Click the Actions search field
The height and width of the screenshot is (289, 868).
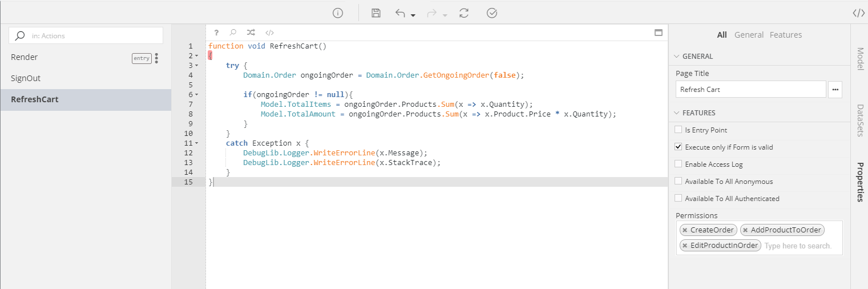coord(91,35)
